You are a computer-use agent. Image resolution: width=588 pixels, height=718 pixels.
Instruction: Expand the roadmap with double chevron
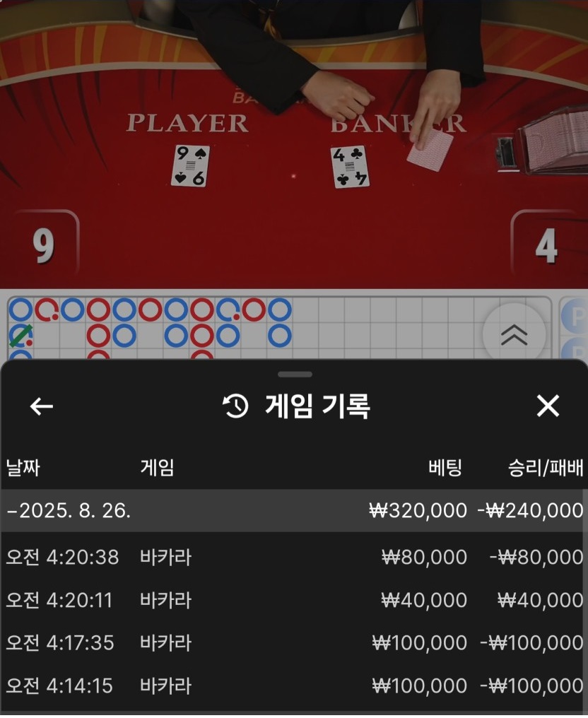(x=514, y=335)
